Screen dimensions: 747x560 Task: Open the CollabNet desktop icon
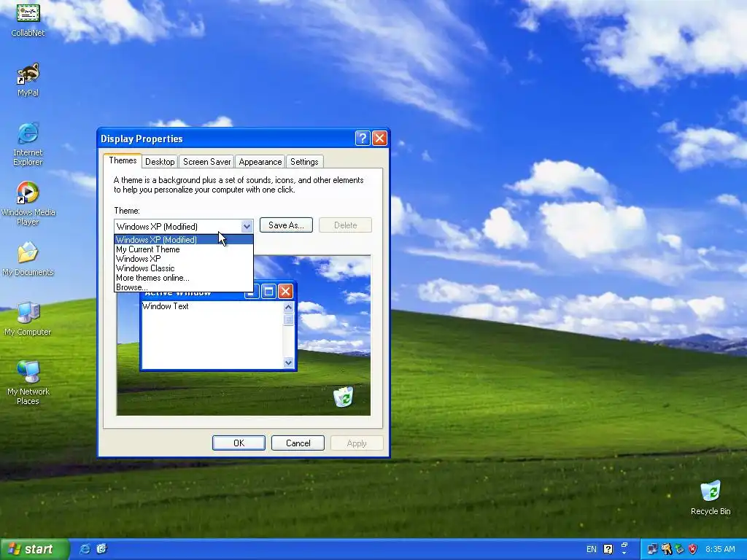pos(28,19)
